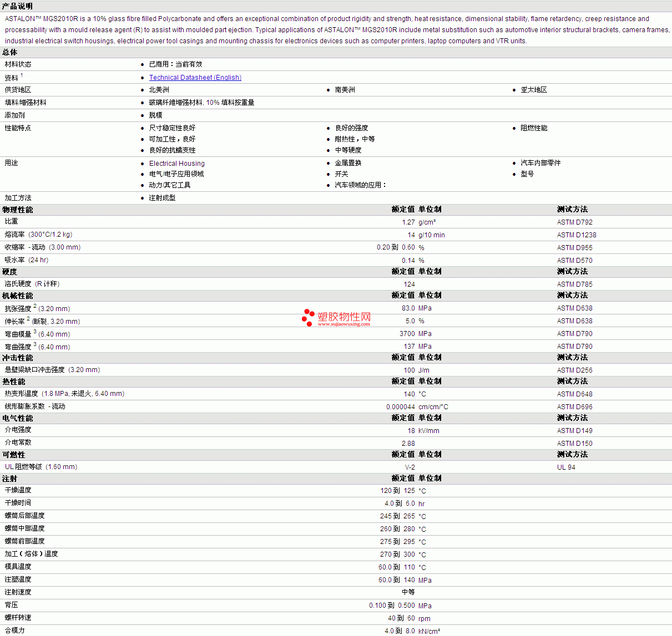Click the 'ASTM D256' test method
Viewport: 672px width, 636px height.
tap(575, 370)
